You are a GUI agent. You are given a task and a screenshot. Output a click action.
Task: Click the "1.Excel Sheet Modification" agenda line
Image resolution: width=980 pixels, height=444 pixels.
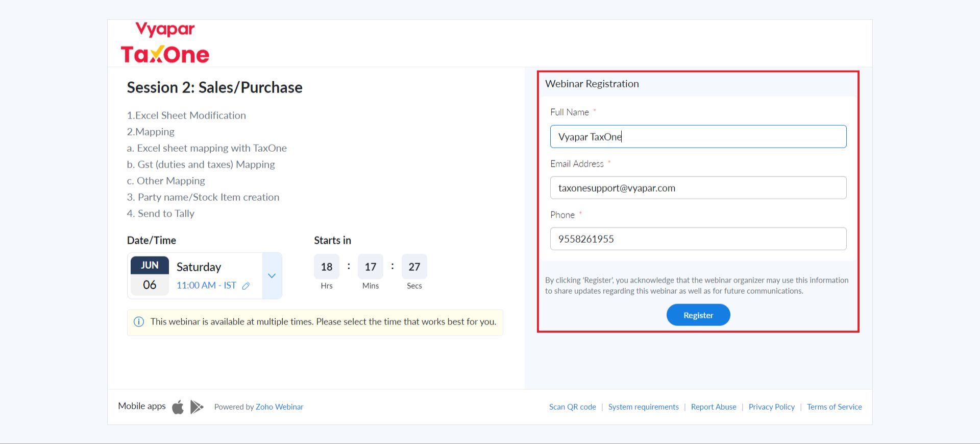point(186,115)
